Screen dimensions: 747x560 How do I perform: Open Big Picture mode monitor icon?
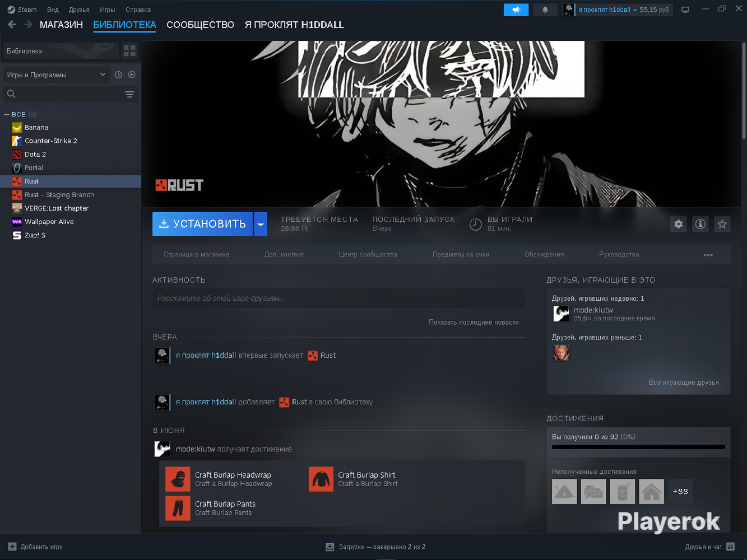coord(685,10)
